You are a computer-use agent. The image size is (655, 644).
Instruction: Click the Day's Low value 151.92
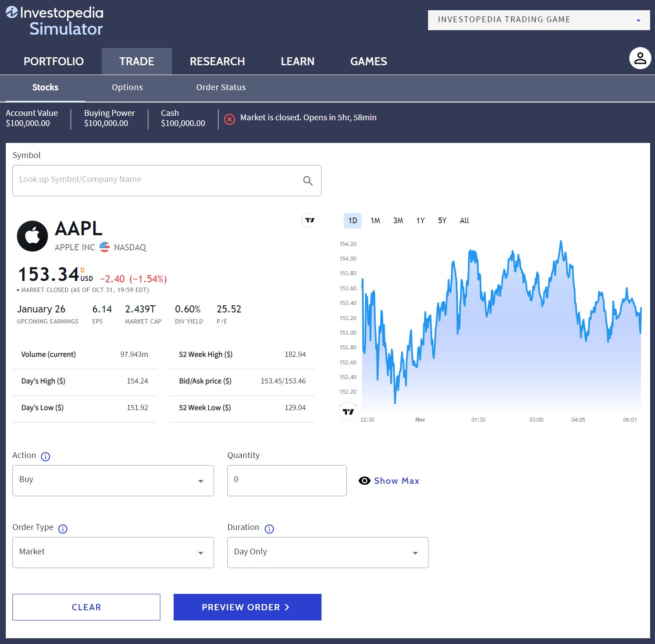(137, 407)
